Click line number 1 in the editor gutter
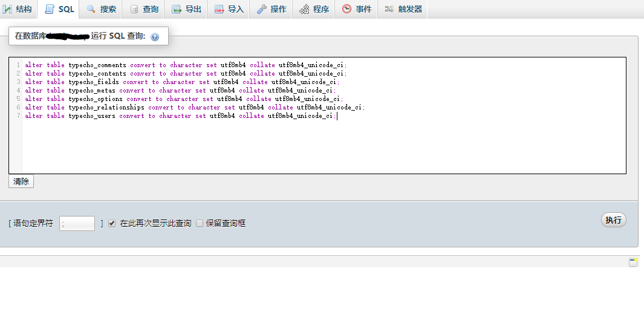Image resolution: width=644 pixels, height=332 pixels. [x=18, y=65]
